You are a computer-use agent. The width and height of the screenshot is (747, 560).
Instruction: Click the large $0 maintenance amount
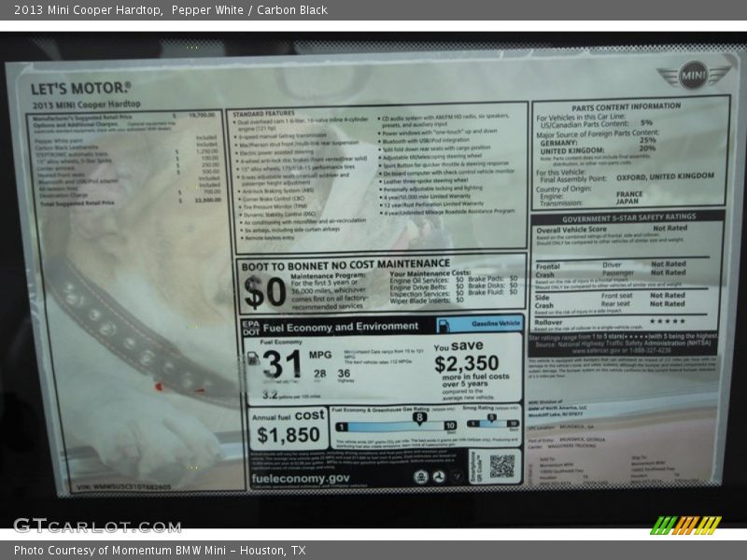point(264,291)
